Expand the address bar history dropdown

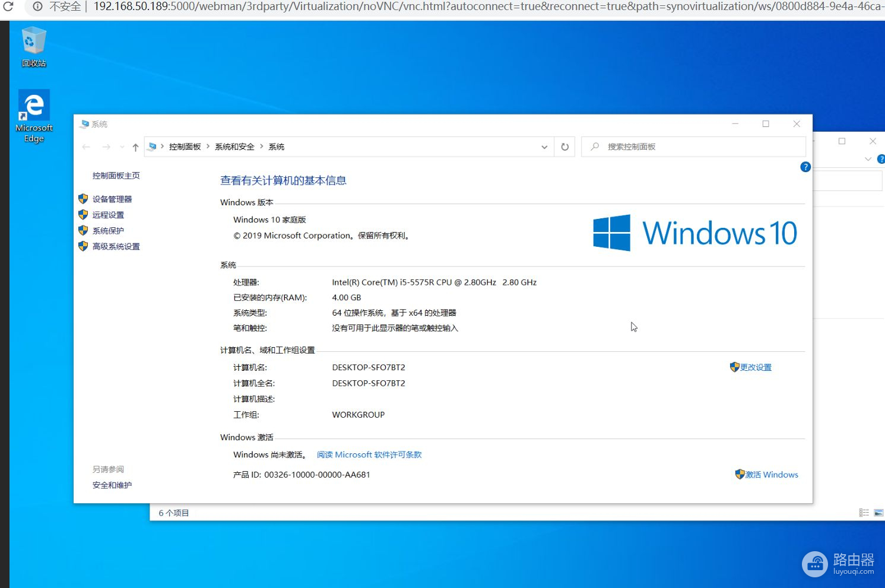pyautogui.click(x=544, y=147)
